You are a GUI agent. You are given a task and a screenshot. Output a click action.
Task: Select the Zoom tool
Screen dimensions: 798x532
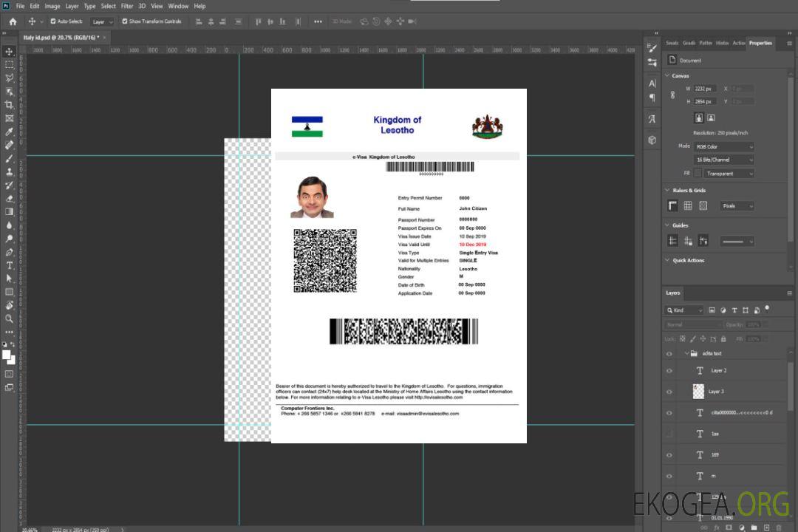pos(9,318)
